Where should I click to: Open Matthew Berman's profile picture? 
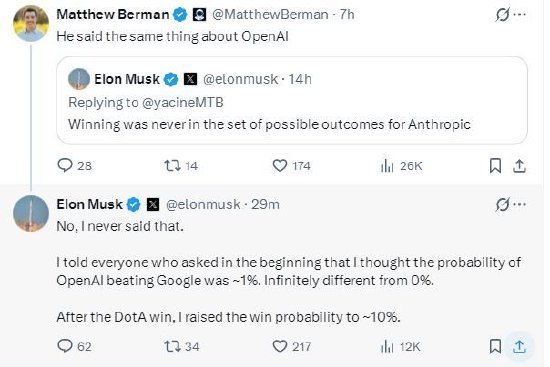[31, 24]
